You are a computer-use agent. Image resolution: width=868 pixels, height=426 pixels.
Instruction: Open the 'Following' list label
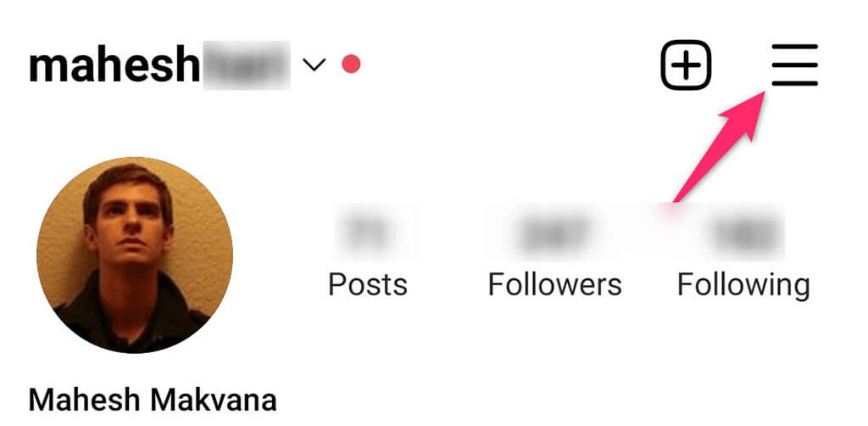coord(743,286)
